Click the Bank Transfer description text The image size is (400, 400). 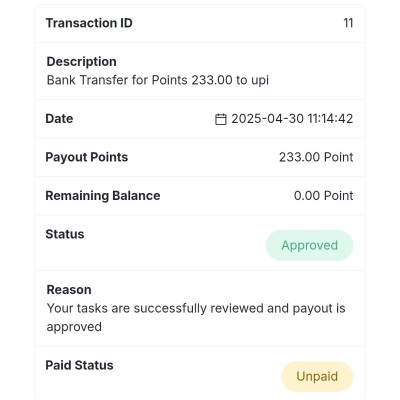158,80
